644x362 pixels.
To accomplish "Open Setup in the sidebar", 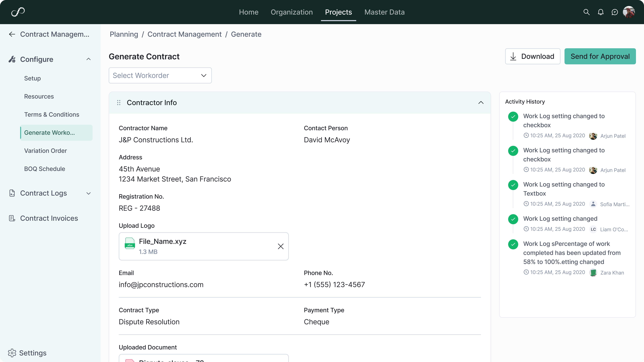I will (32, 78).
